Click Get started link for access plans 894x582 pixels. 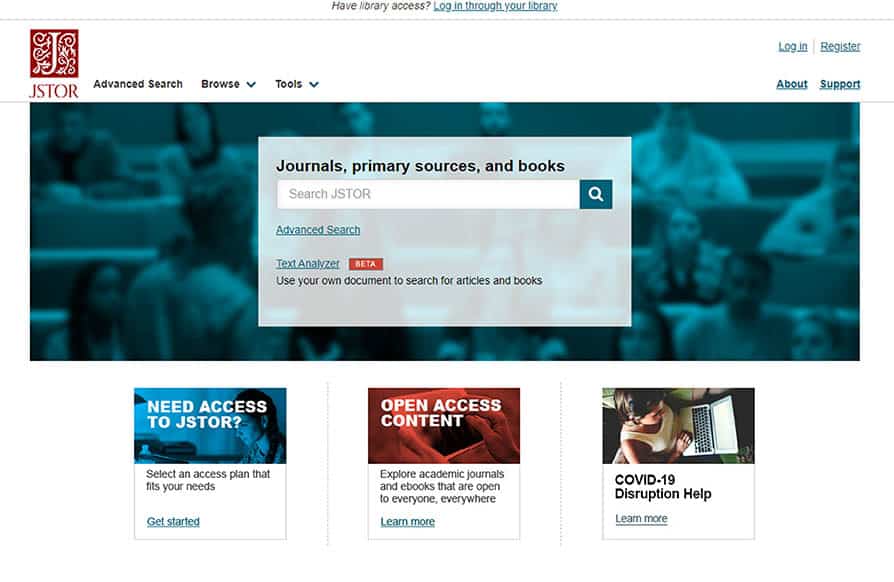pyautogui.click(x=173, y=522)
